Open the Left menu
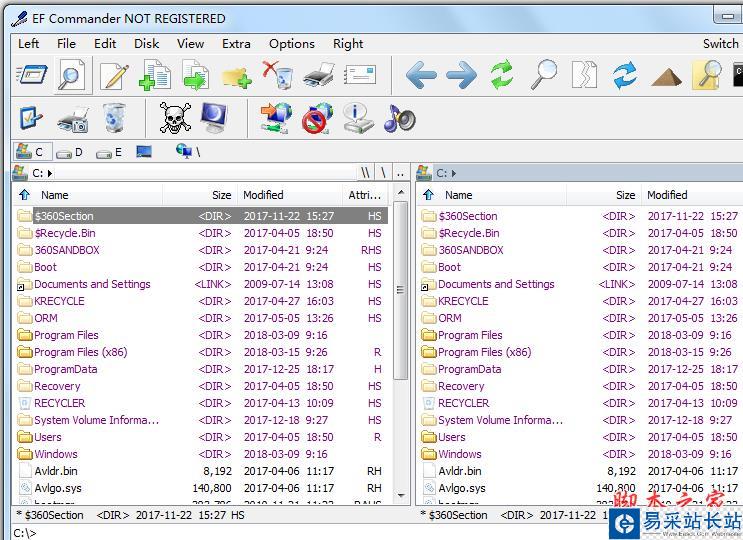 pyautogui.click(x=28, y=44)
